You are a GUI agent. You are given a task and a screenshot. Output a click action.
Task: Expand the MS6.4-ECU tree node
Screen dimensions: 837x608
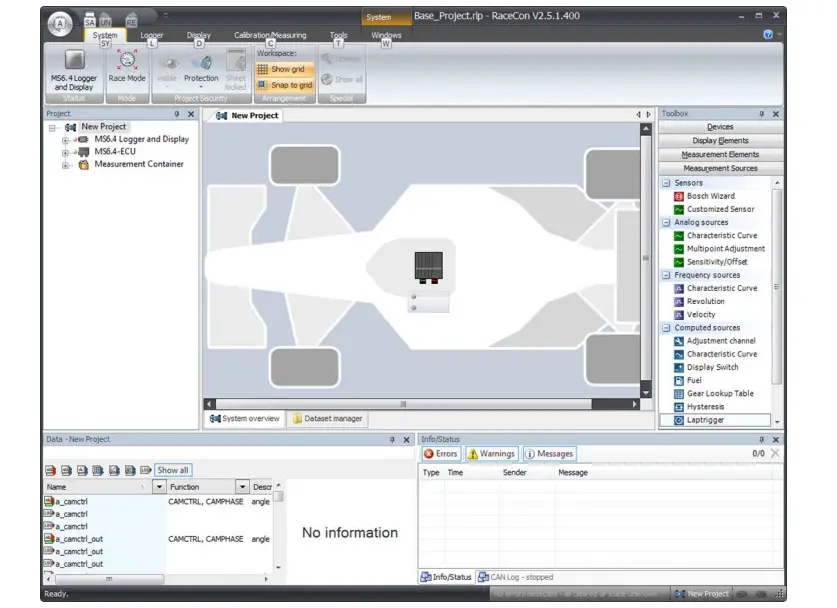point(65,153)
